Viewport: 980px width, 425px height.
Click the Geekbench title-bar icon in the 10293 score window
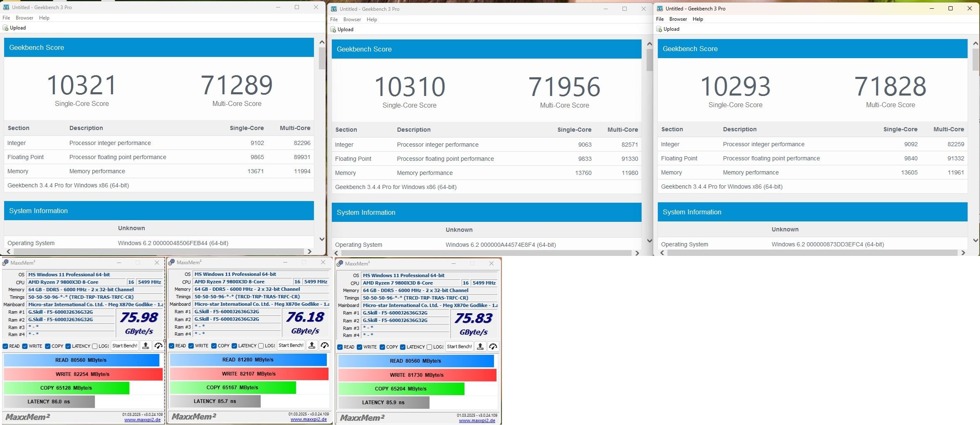[x=660, y=8]
